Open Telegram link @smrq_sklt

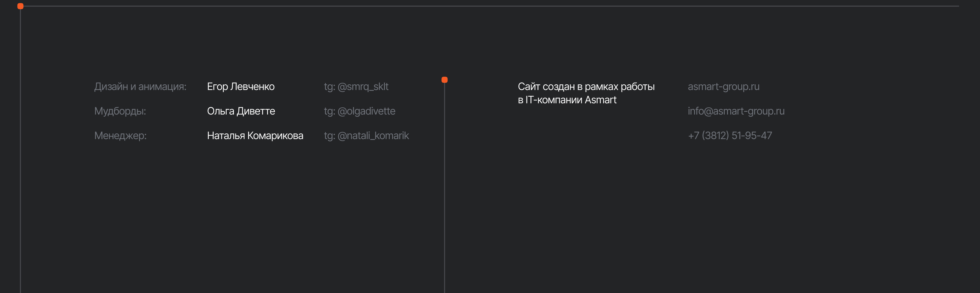(x=356, y=87)
